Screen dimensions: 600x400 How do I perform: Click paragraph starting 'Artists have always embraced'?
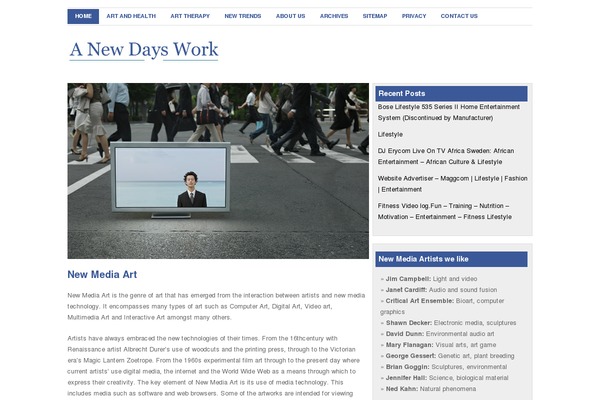(214, 366)
